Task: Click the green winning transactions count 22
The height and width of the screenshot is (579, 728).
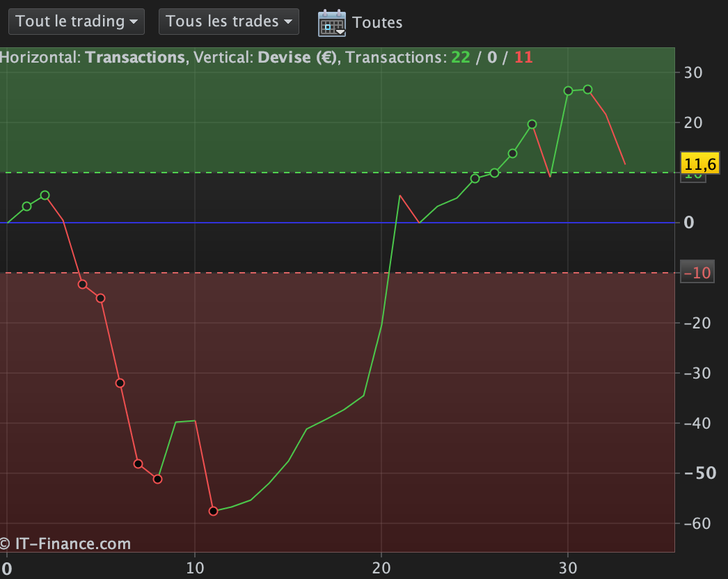Action: click(461, 58)
